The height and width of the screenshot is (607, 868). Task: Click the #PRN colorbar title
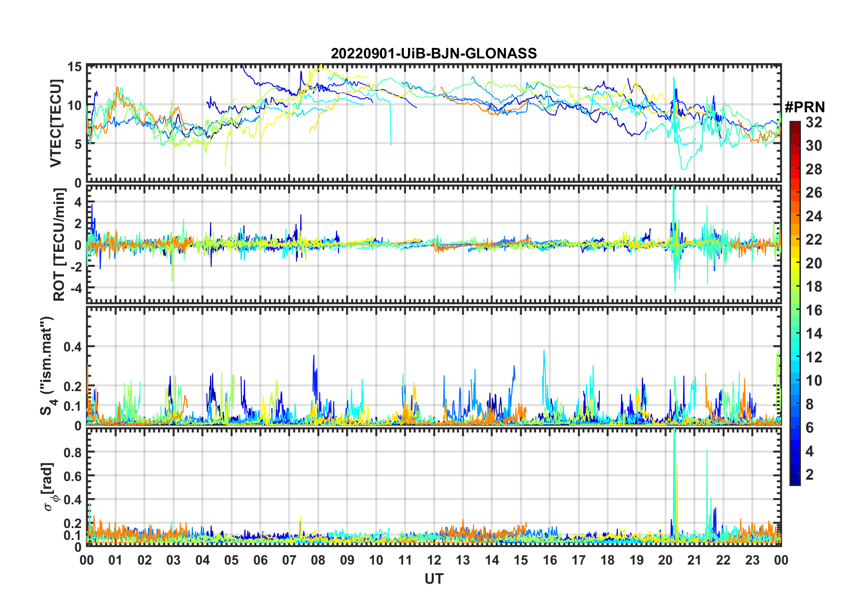tap(805, 107)
